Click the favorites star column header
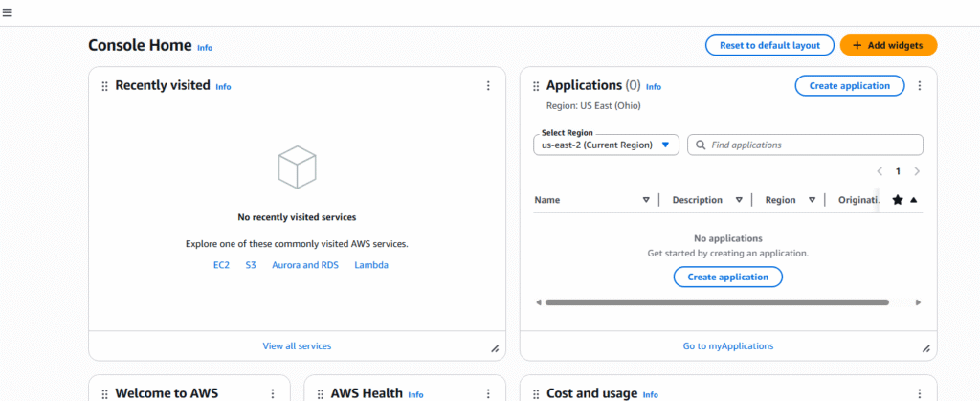The height and width of the screenshot is (401, 980). pyautogui.click(x=898, y=200)
